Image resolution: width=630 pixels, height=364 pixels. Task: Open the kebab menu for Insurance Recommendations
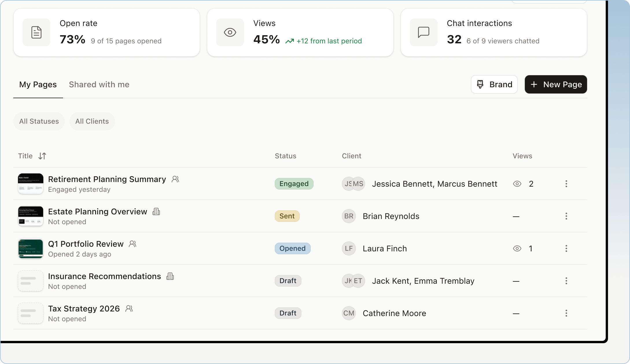click(566, 281)
